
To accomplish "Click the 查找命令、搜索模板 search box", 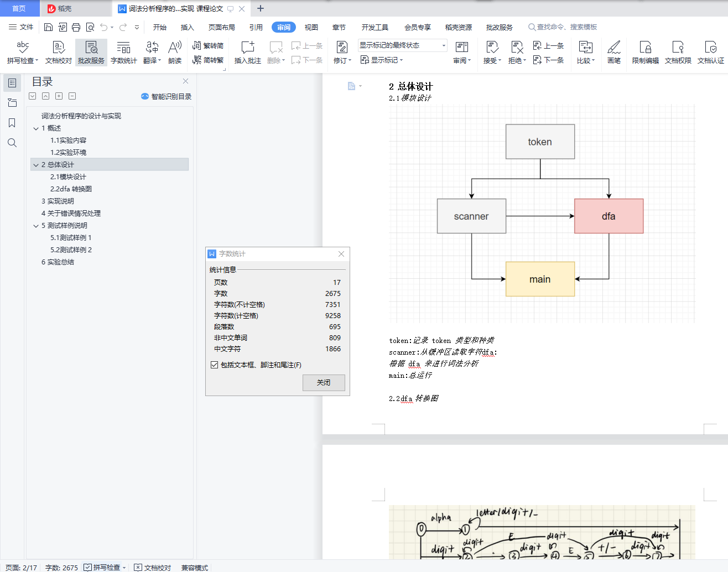I will 563,27.
